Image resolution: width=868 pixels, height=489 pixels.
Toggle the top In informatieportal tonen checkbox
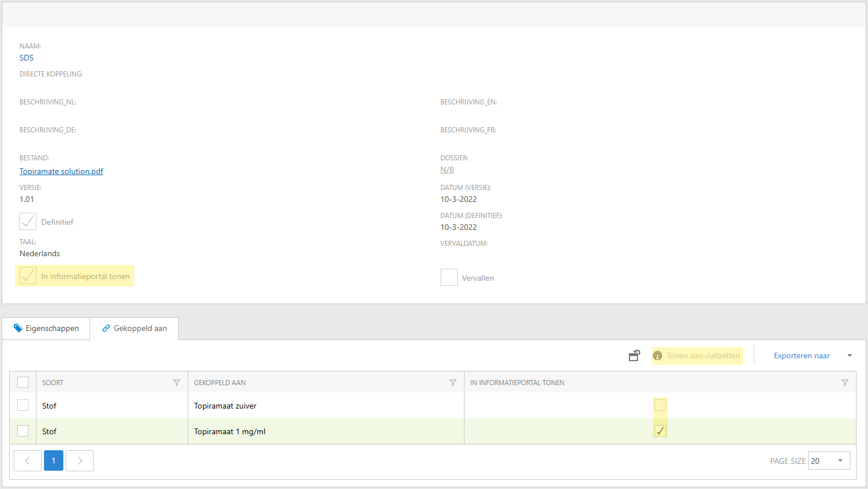pyautogui.click(x=28, y=276)
